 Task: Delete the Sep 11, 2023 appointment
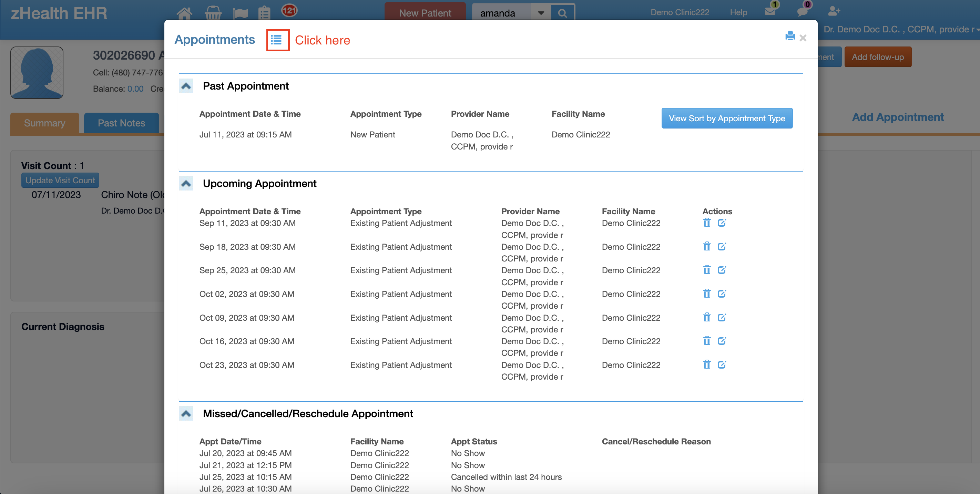[x=707, y=223]
